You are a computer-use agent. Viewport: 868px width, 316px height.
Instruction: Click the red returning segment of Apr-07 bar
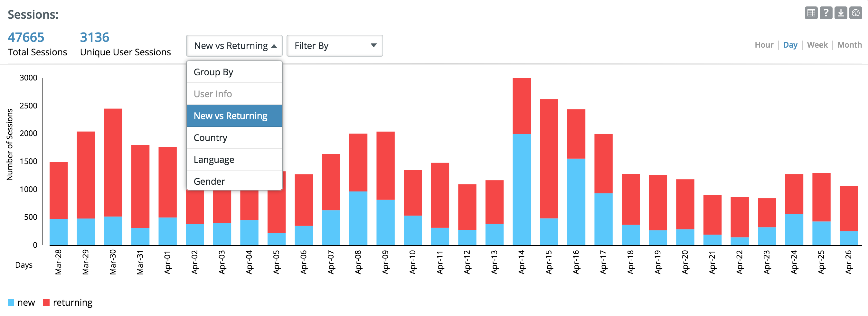(331, 182)
